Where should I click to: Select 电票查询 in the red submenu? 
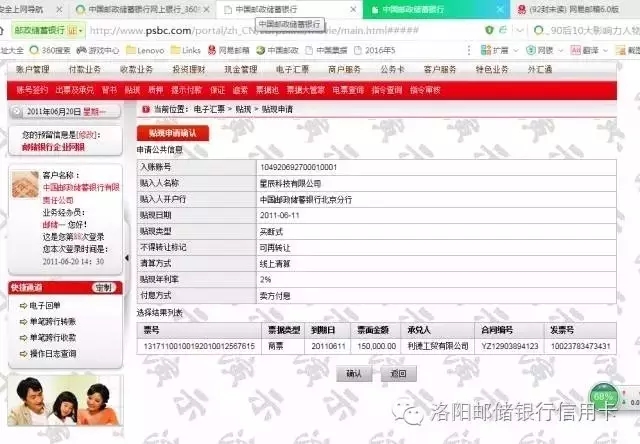[348, 90]
